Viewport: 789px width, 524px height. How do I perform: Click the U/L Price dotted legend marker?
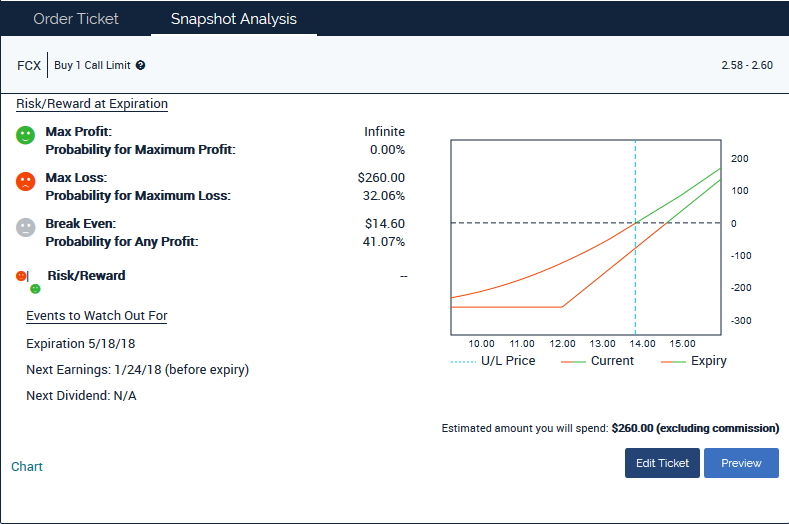pyautogui.click(x=464, y=361)
